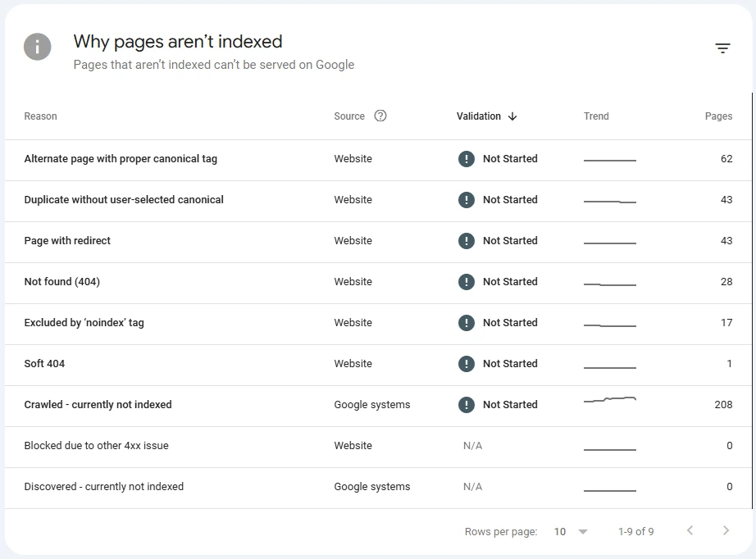The width and height of the screenshot is (756, 559).
Task: Click trend sparkline for Alternate page row
Action: coord(610,160)
